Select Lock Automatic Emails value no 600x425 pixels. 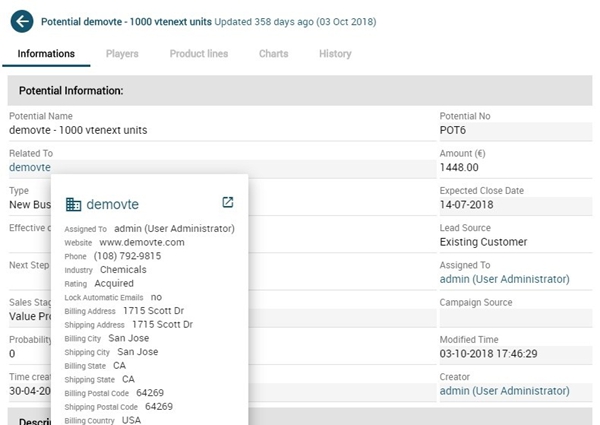pos(156,297)
